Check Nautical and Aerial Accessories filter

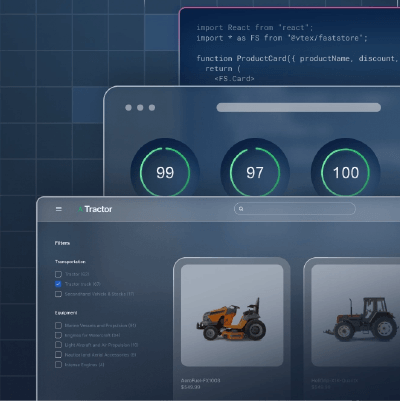[58, 355]
